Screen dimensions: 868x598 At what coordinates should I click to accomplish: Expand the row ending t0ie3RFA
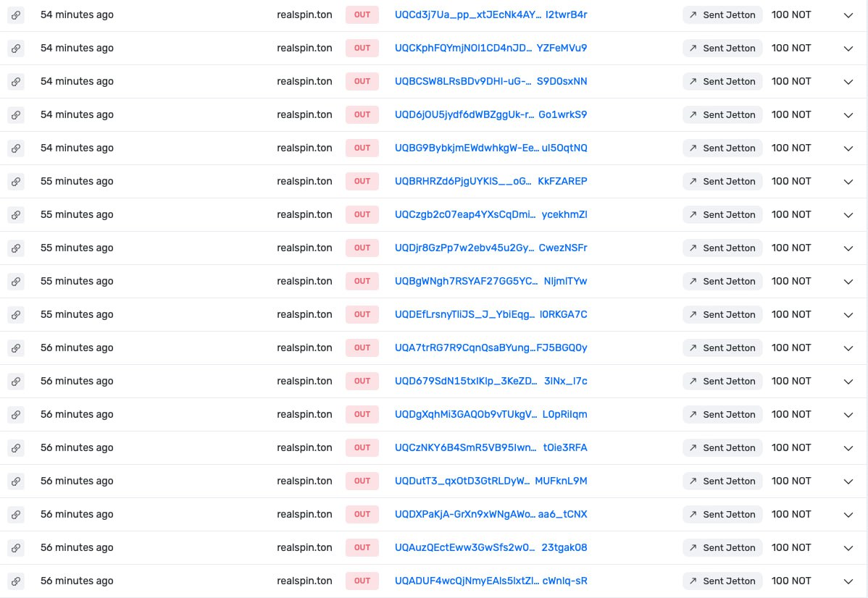tap(848, 447)
